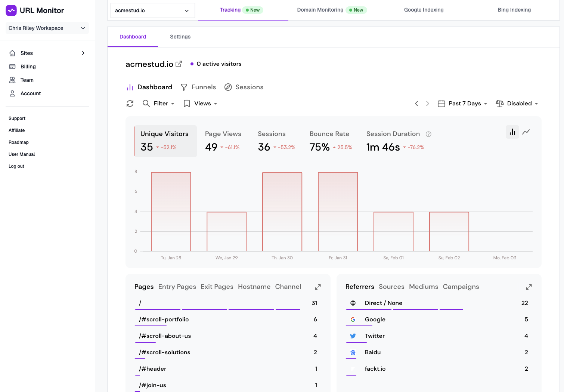
Task: Open the Chris Riley Workspace dropdown
Action: coord(47,28)
